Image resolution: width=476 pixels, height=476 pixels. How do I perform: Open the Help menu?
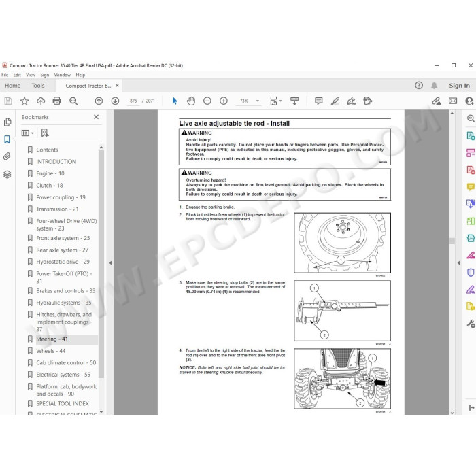(x=80, y=75)
